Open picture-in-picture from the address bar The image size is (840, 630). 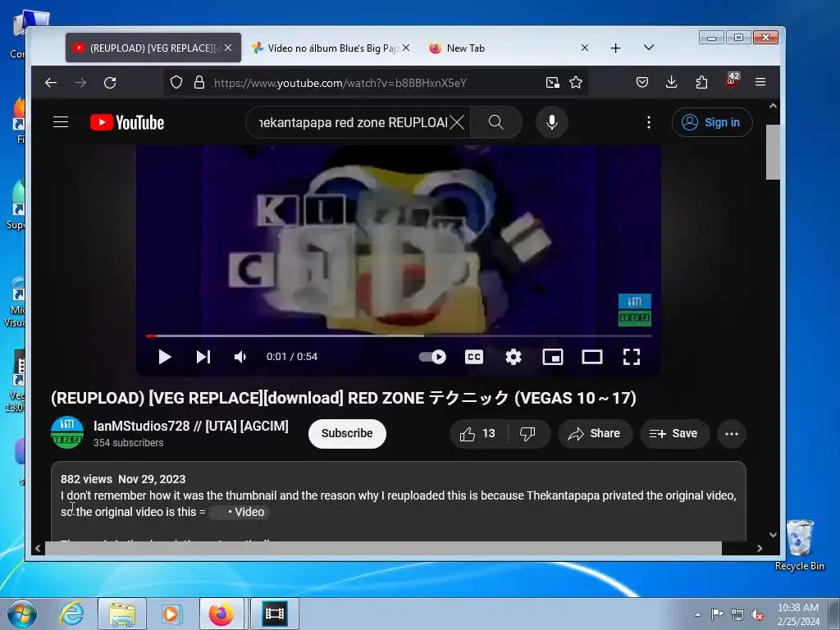552,83
